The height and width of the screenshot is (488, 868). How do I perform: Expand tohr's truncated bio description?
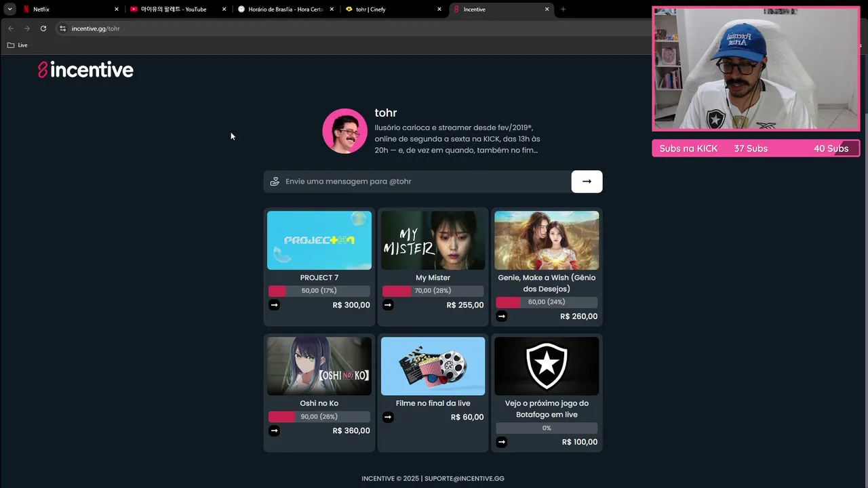tap(458, 139)
